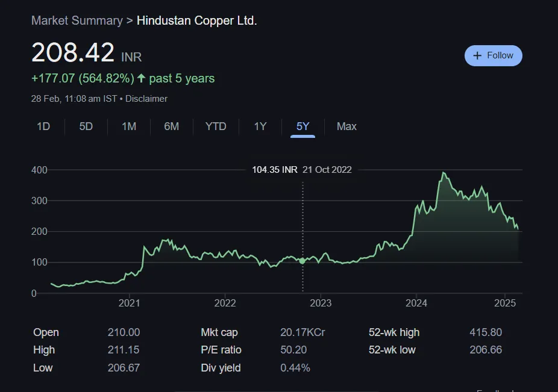Click the 2024 x-axis label
The image size is (558, 392).
pos(416,303)
